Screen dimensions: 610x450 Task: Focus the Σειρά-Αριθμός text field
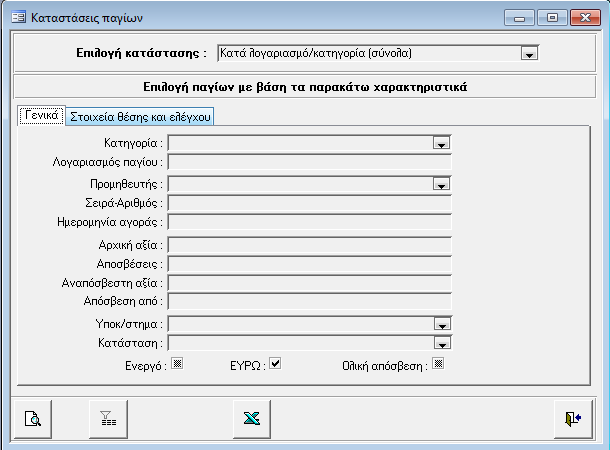[x=310, y=203]
